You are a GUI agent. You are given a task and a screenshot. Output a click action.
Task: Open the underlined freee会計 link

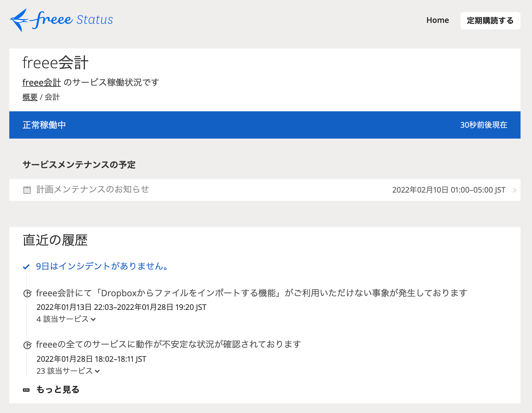pyautogui.click(x=42, y=82)
